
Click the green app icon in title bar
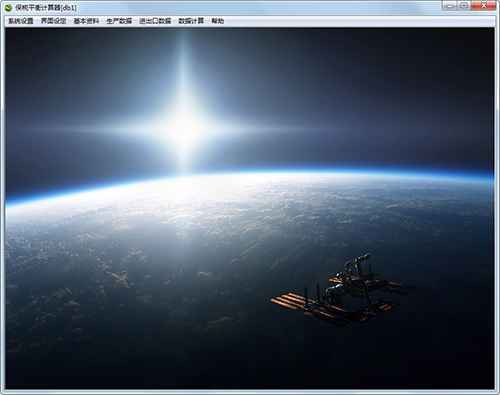[x=9, y=8]
